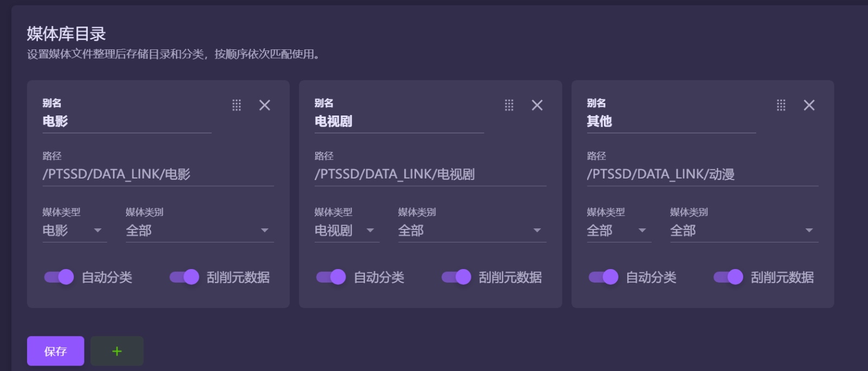Click the 保存 button
The height and width of the screenshot is (371, 868).
(55, 351)
